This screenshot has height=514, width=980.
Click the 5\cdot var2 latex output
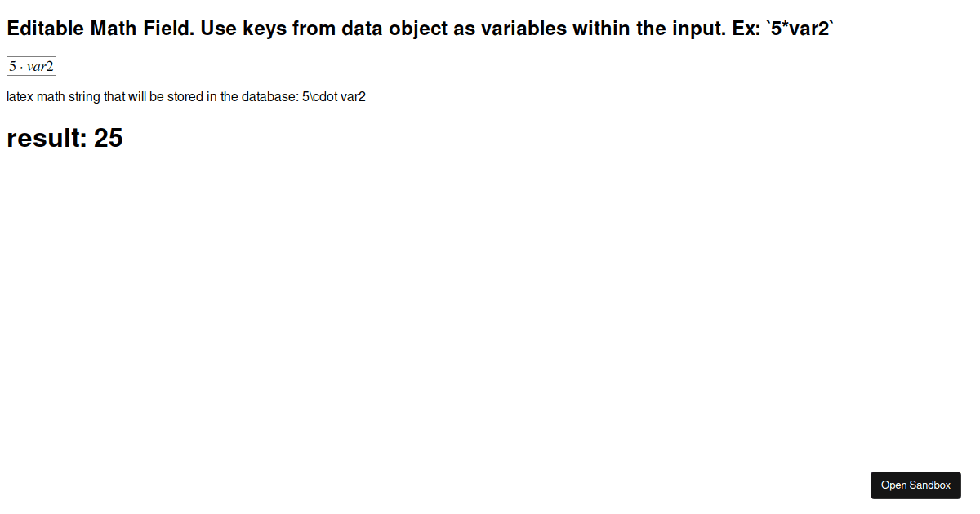(334, 96)
